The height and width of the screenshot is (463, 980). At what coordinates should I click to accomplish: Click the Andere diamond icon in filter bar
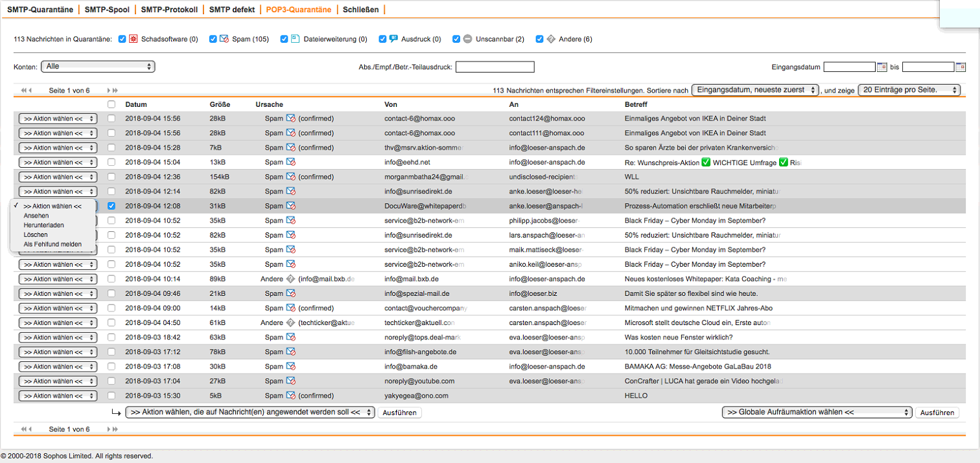click(551, 39)
